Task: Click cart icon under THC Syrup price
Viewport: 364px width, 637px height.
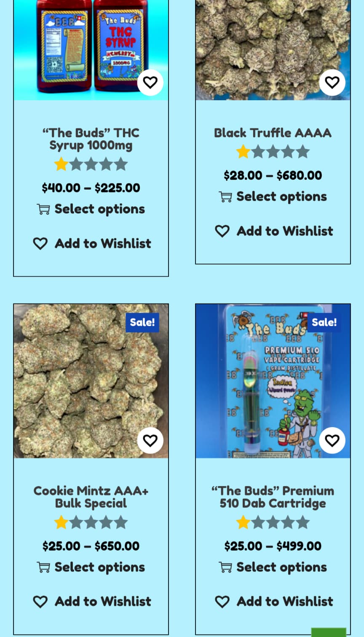Action: 43,209
